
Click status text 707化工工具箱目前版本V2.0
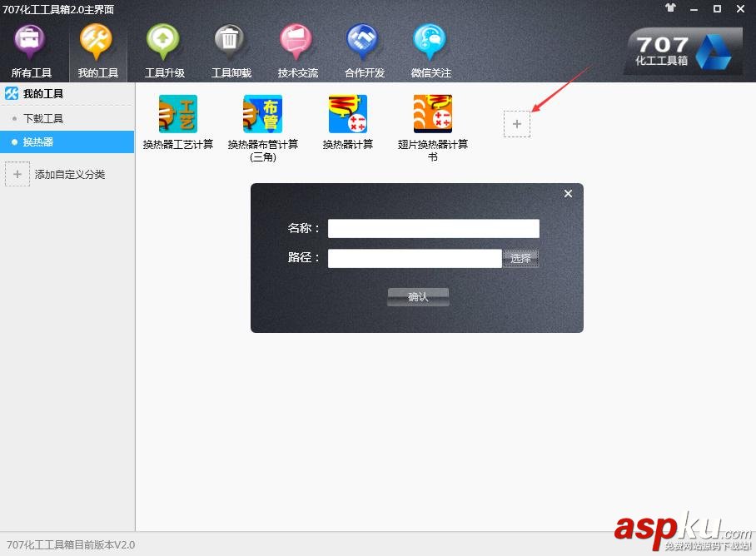coord(71,545)
